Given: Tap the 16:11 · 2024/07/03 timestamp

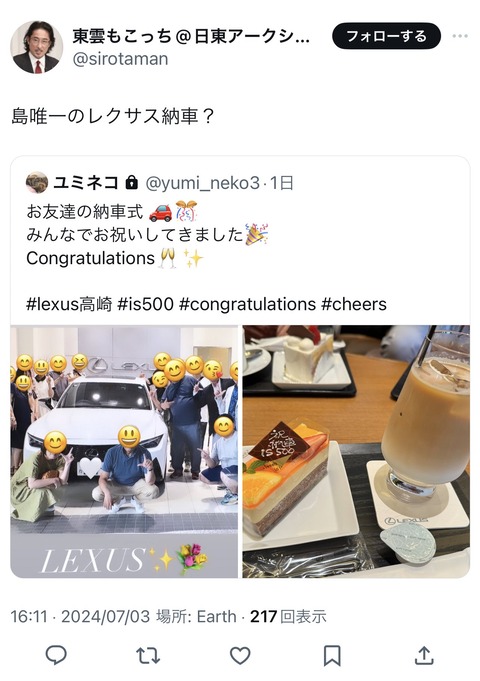Looking at the screenshot, I should [80, 616].
